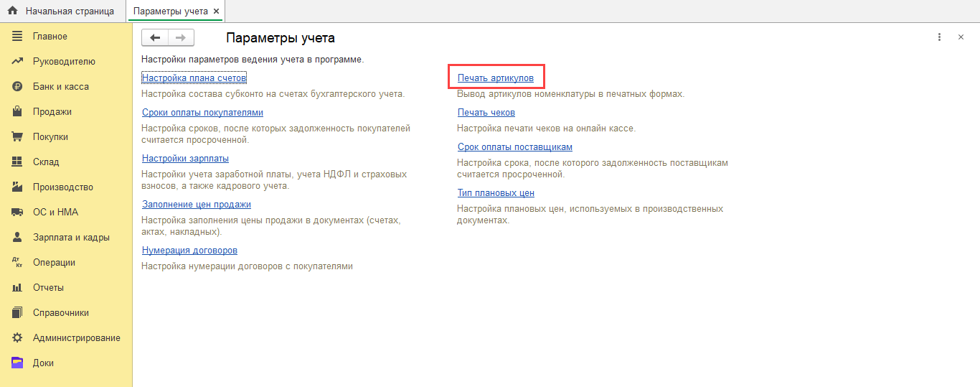980x387 pixels.
Task: Click the Склад warehouse grid icon
Action: 17,162
